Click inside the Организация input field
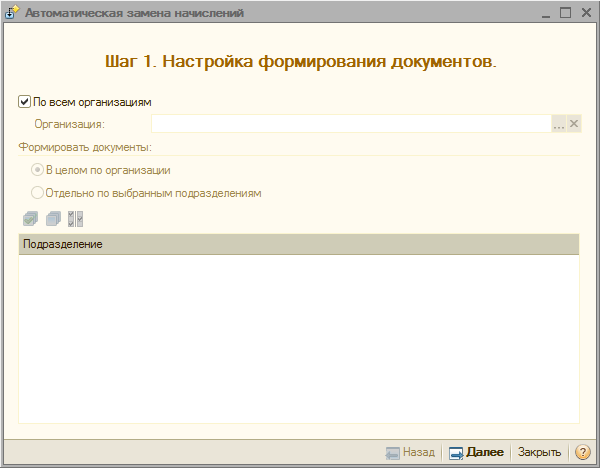Image resolution: width=600 pixels, height=468 pixels. (x=350, y=124)
